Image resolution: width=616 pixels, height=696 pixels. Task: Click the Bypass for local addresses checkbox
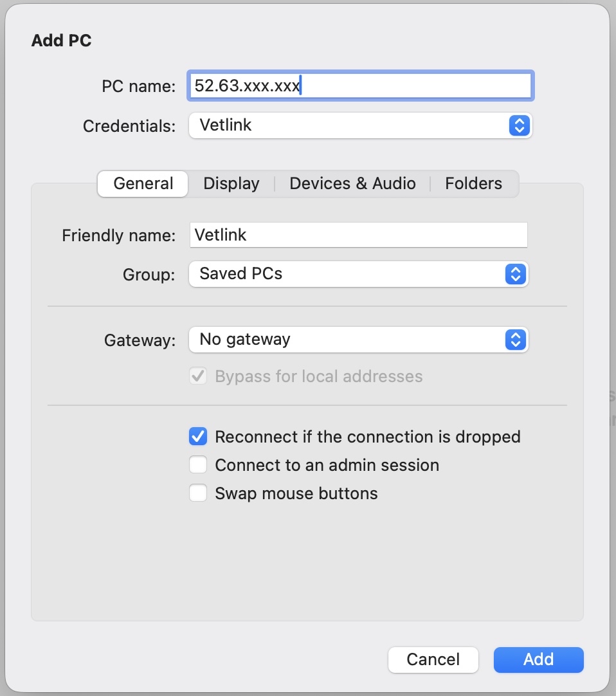pos(198,376)
